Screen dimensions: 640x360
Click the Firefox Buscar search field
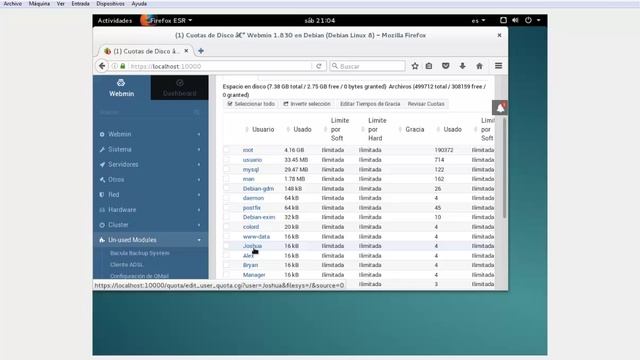click(367, 66)
